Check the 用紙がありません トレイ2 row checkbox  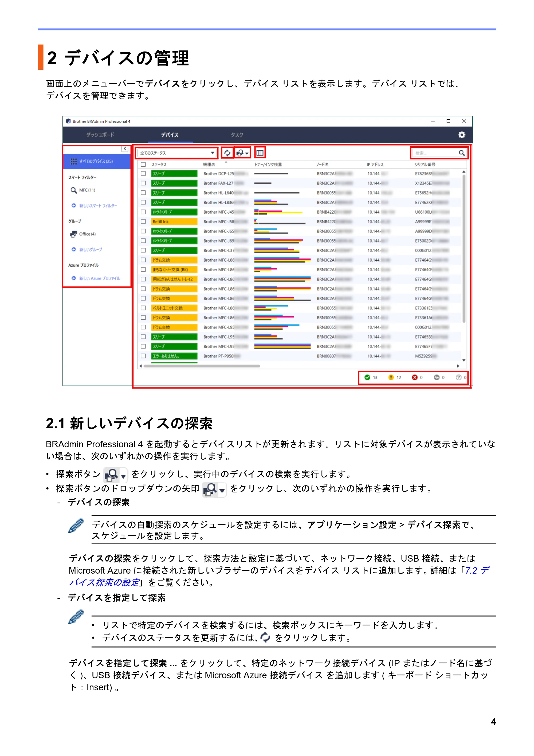[x=143, y=279]
